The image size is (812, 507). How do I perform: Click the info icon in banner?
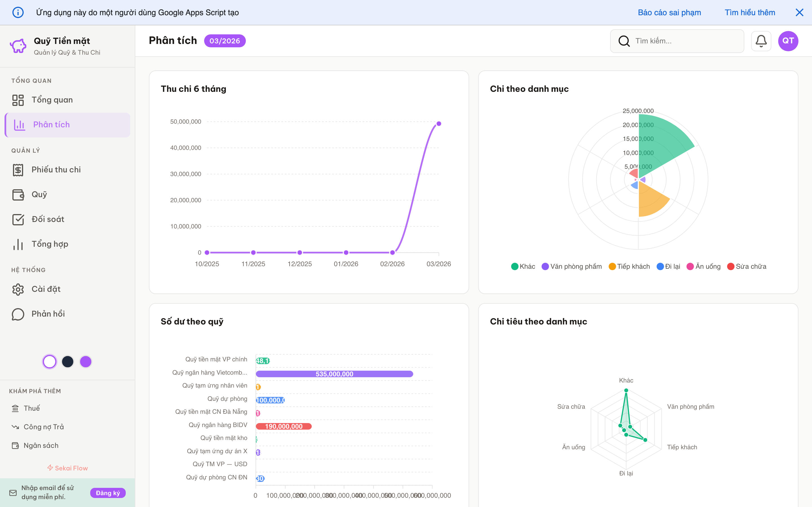coord(18,13)
